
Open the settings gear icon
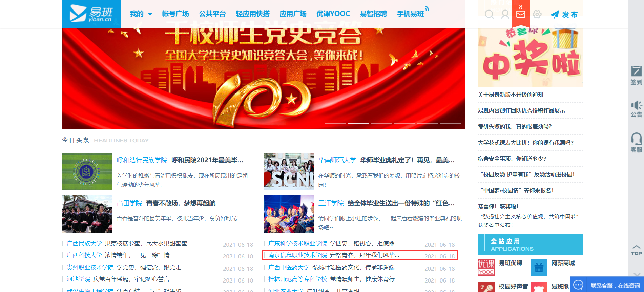pyautogui.click(x=537, y=14)
